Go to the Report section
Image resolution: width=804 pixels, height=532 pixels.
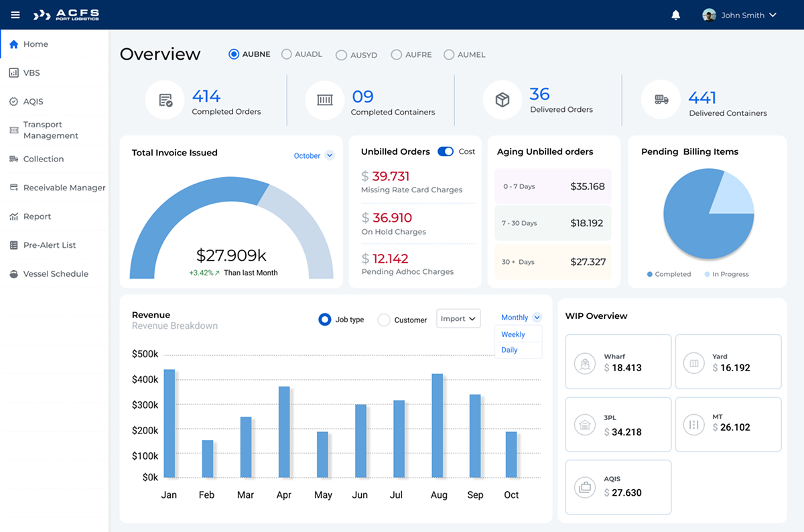pyautogui.click(x=38, y=216)
